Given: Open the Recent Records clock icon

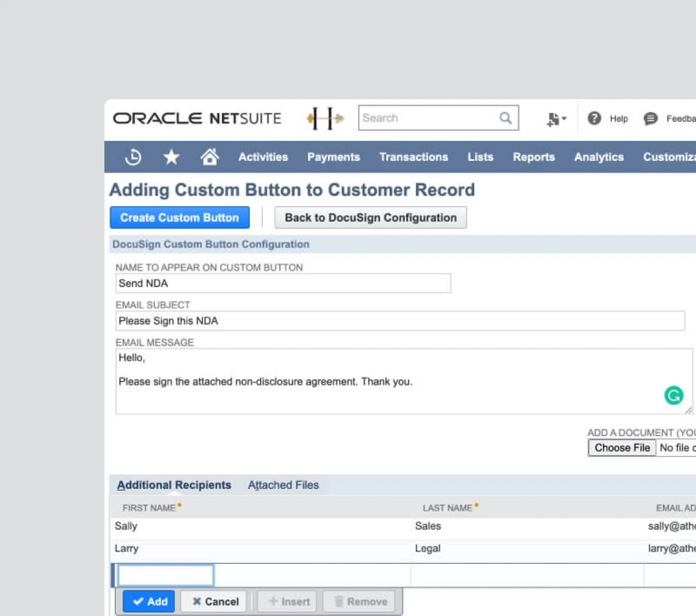Looking at the screenshot, I should [x=133, y=157].
